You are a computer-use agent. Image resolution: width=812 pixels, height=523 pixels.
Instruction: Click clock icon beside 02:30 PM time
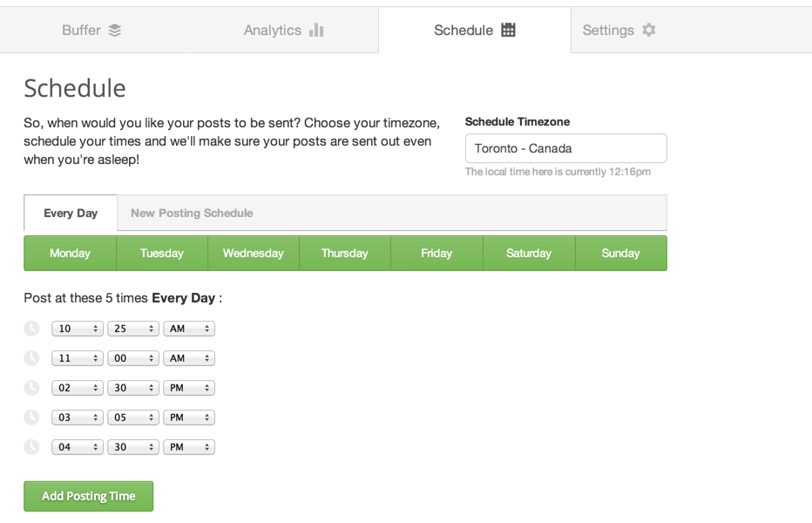coord(32,388)
